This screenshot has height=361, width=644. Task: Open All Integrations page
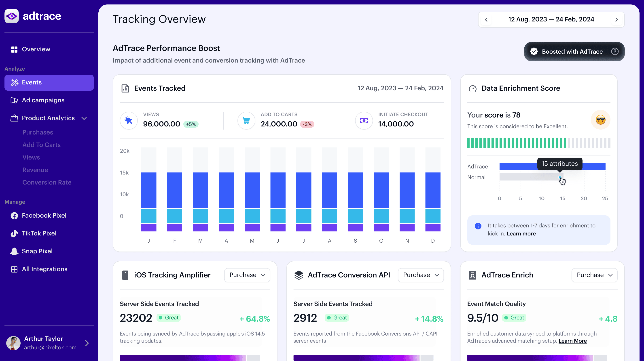(x=49, y=269)
